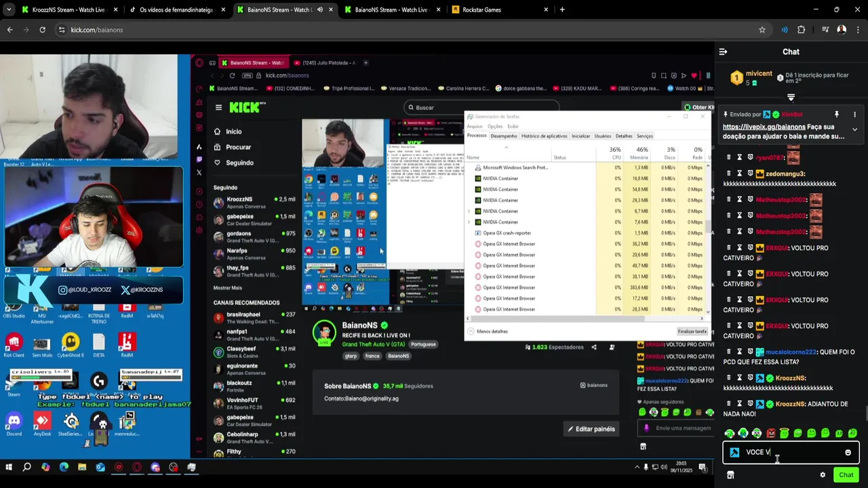Timeout ryan0787 with the hourglass icon
This screenshot has height=488, width=868.
tap(739, 157)
